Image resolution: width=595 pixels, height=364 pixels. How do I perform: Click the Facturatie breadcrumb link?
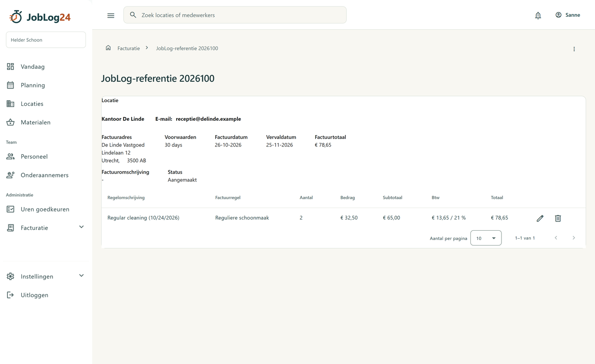coord(129,48)
